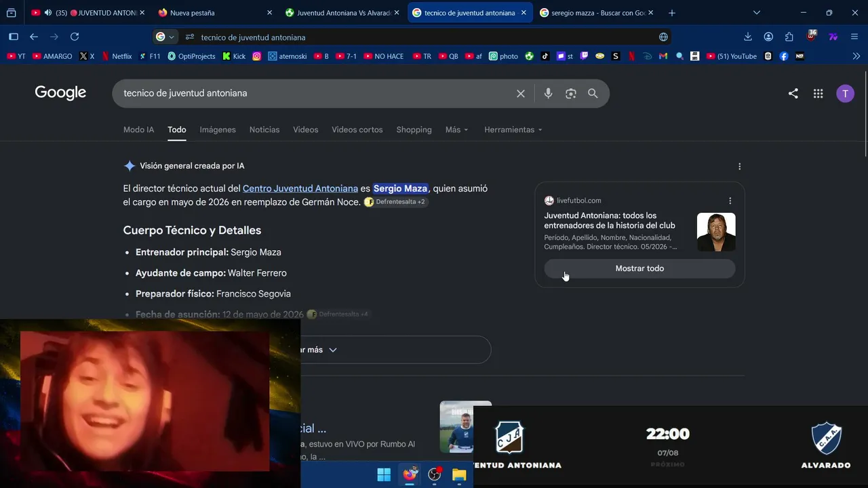Click the translate page globe icon

click(663, 37)
